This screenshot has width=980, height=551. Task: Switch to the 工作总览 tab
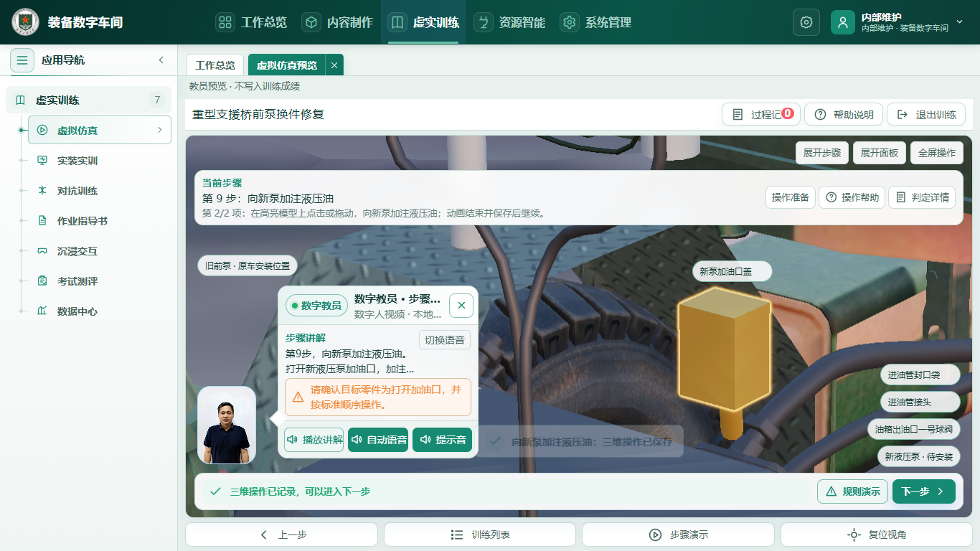point(215,65)
